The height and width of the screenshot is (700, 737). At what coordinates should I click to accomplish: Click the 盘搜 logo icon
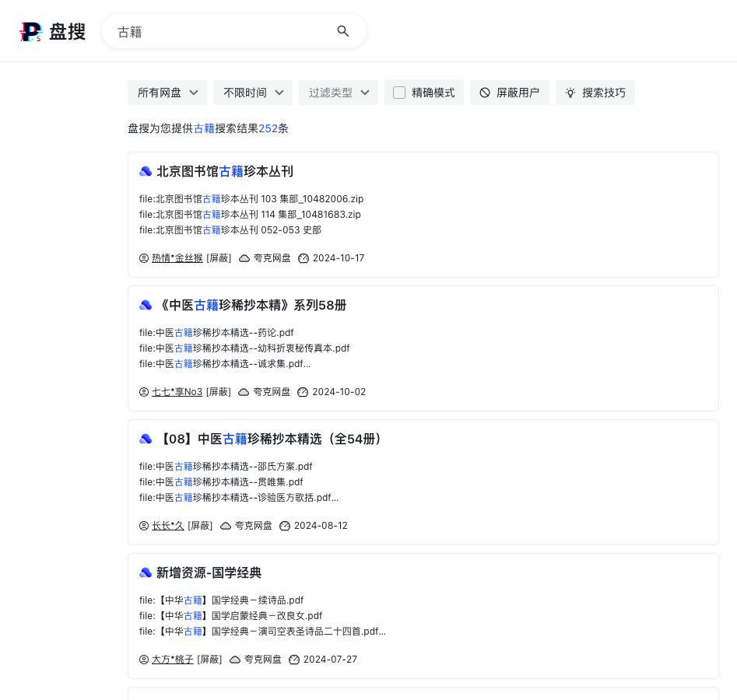pos(31,32)
